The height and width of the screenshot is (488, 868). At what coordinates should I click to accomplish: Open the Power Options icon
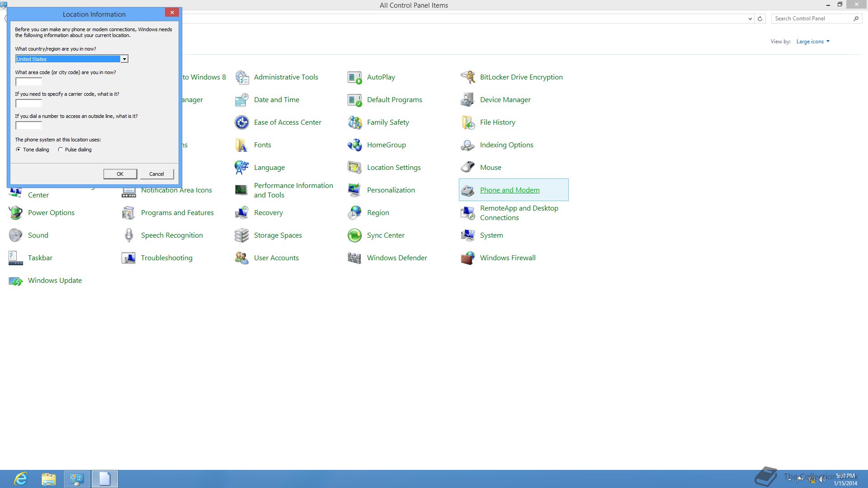tap(16, 213)
